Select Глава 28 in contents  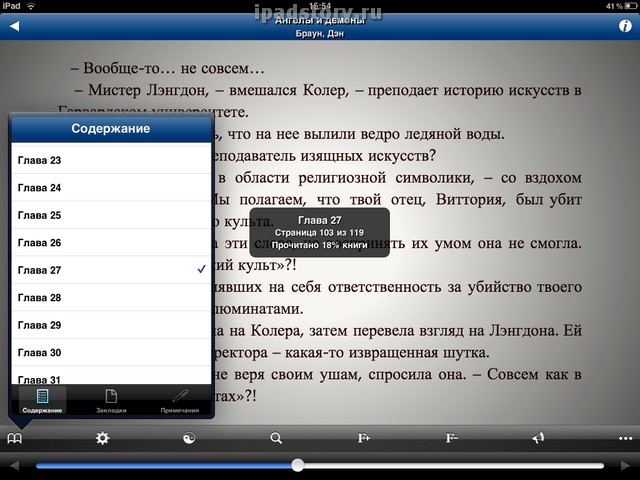(x=111, y=298)
